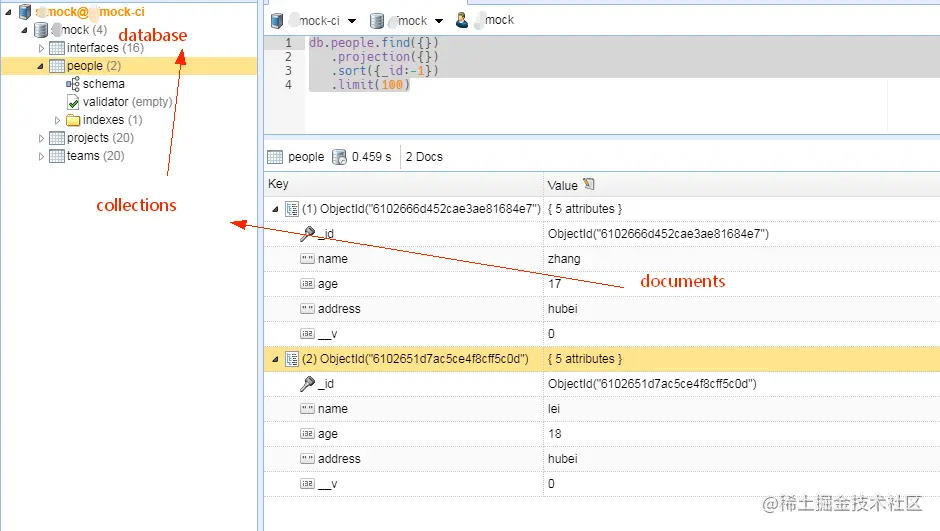Viewport: 940px width, 531px height.
Task: Click the mock@mock-ci server connection icon
Action: [25, 11]
